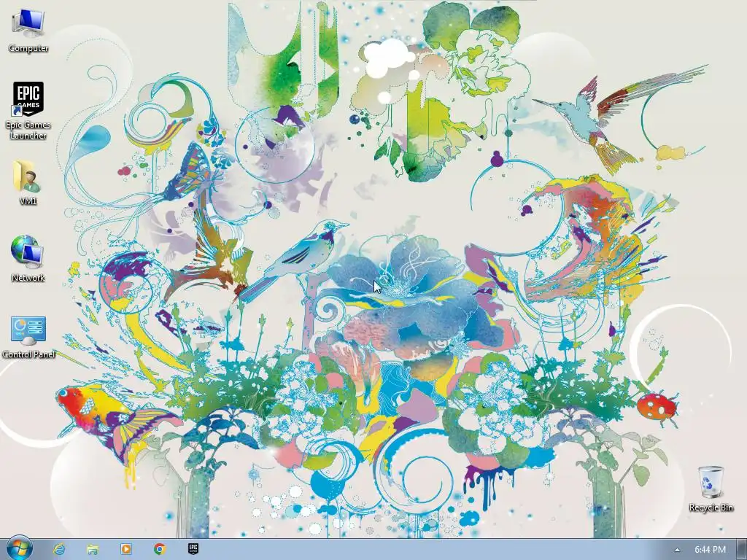
Task: Open Windows Media Player from the taskbar
Action: tap(126, 549)
